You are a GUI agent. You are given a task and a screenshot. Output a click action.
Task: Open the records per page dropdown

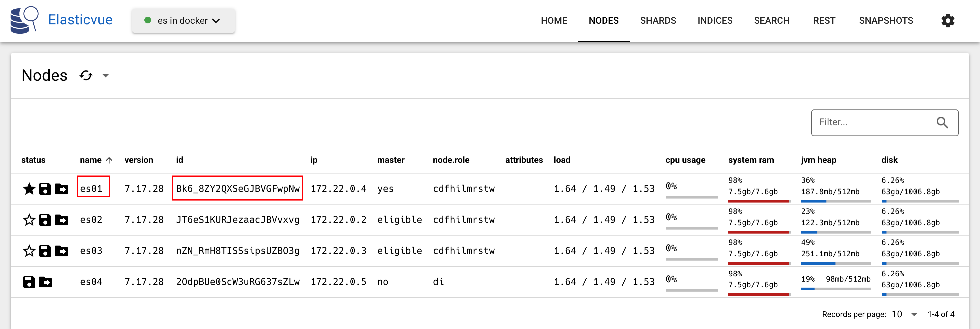[905, 314]
